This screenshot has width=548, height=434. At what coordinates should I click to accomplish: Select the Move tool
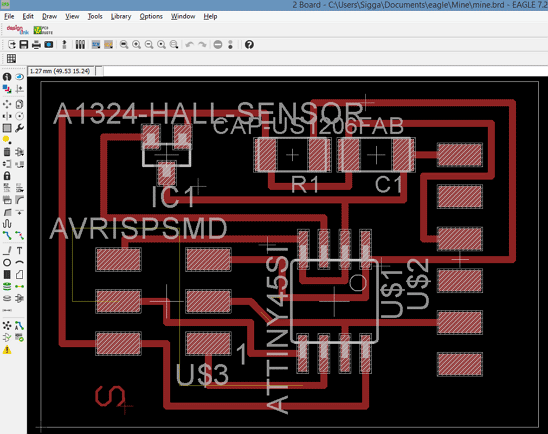tap(7, 104)
